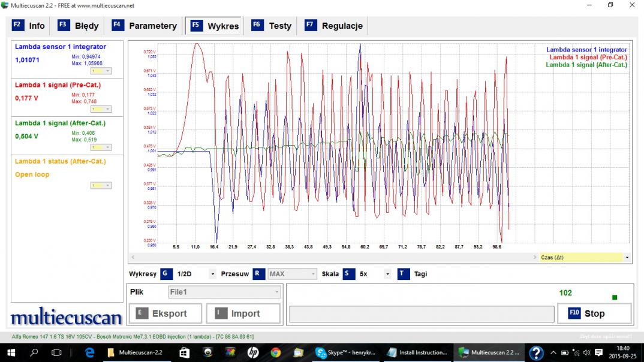
Task: Expand the Czas (Δt) axis dropdown
Action: click(627, 257)
